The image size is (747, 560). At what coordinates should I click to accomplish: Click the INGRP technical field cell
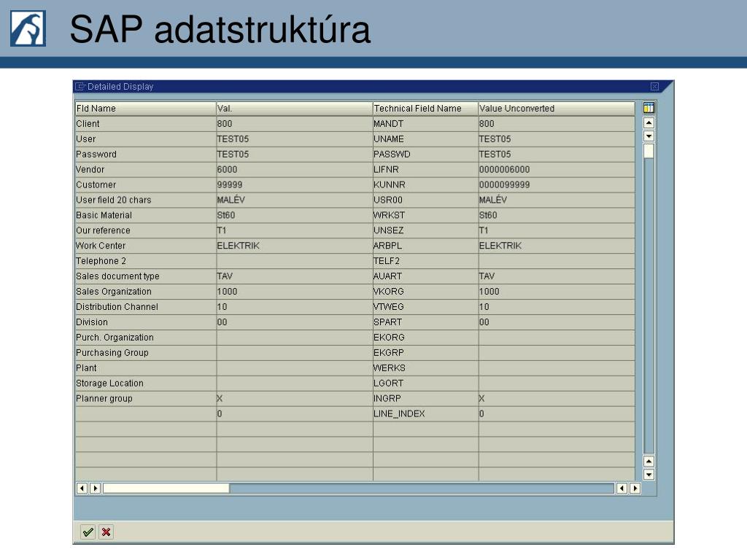tap(425, 398)
